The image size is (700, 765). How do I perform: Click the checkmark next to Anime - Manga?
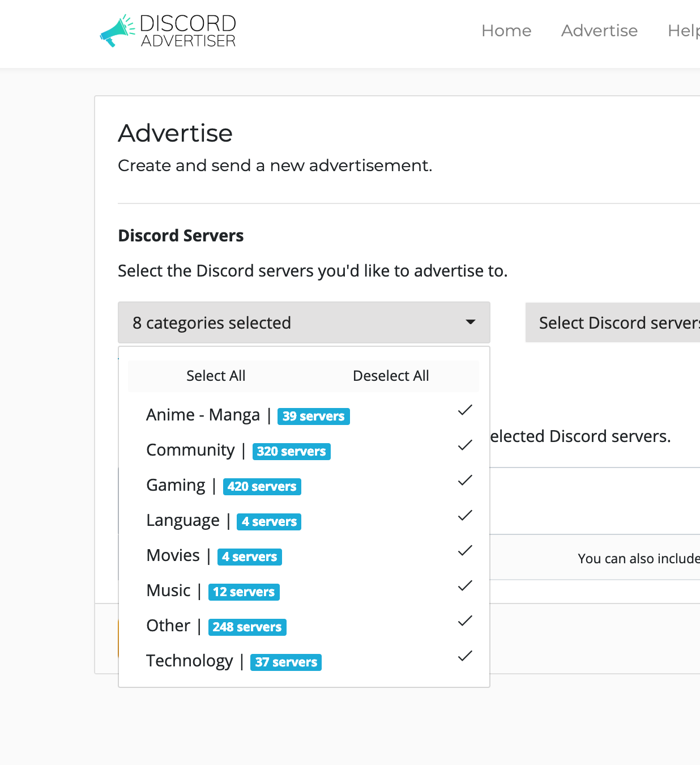(465, 410)
